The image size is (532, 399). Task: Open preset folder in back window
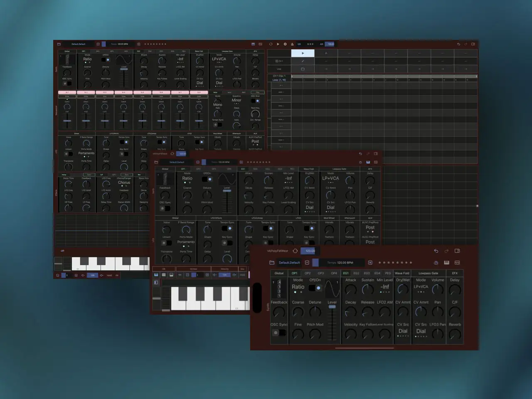pyautogui.click(x=59, y=44)
